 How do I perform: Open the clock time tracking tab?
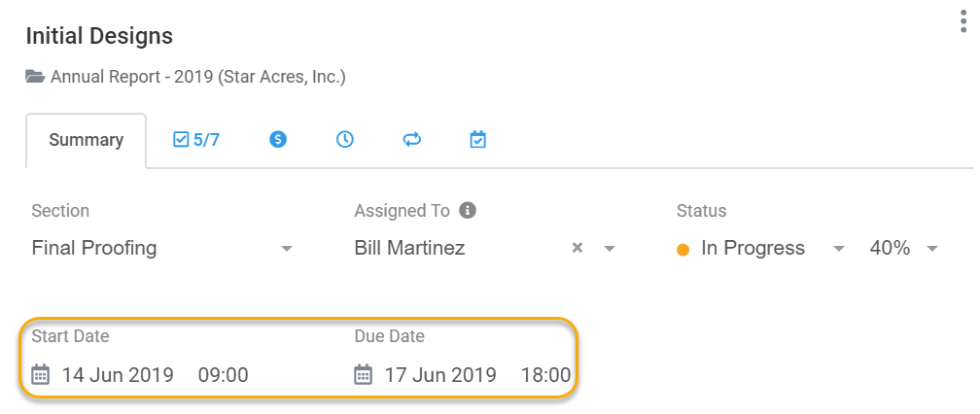[x=345, y=140]
